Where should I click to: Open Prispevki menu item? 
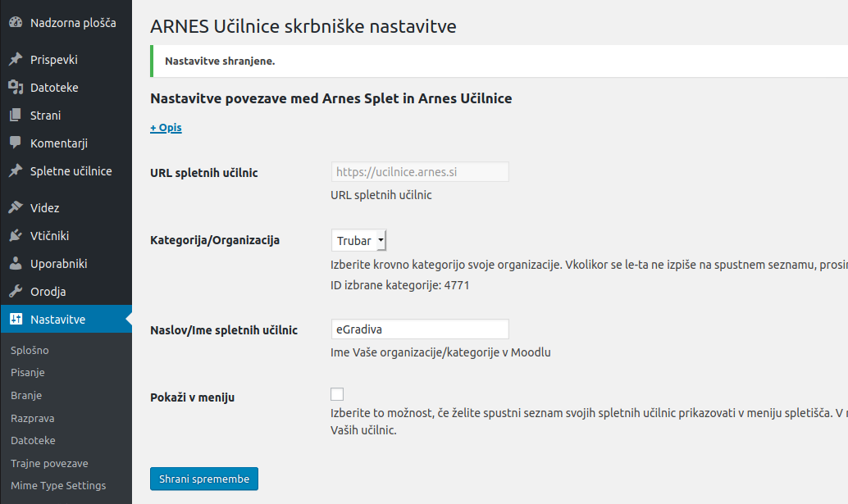click(x=54, y=60)
